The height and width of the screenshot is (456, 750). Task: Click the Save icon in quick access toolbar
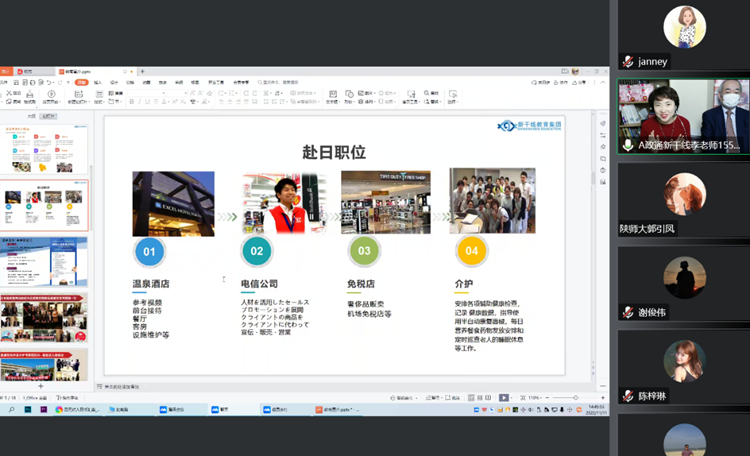point(15,82)
